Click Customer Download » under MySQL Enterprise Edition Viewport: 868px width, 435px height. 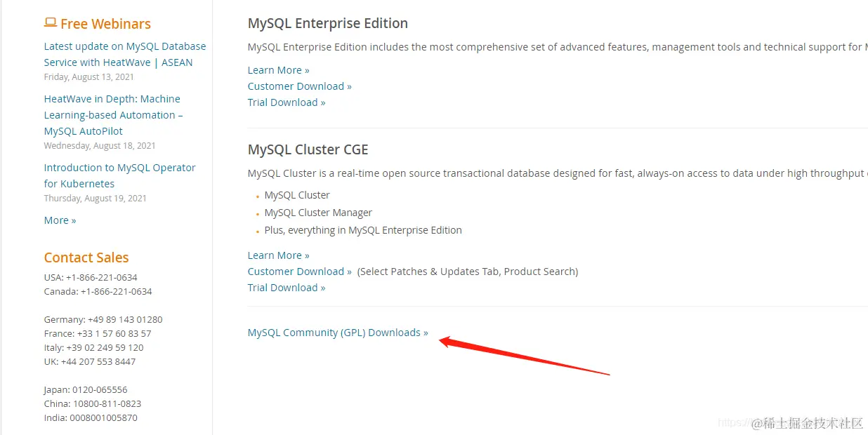[x=299, y=86]
